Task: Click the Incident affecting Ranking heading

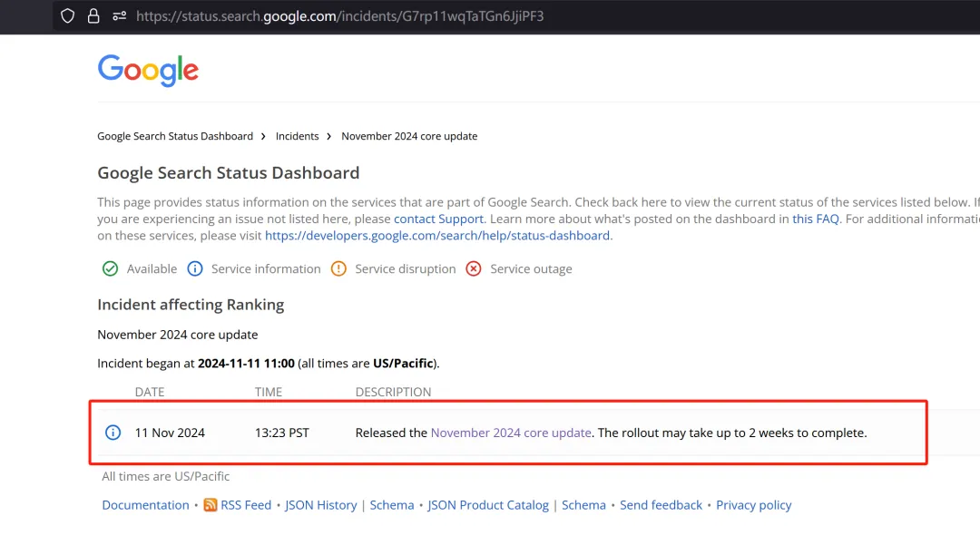Action: coord(191,305)
